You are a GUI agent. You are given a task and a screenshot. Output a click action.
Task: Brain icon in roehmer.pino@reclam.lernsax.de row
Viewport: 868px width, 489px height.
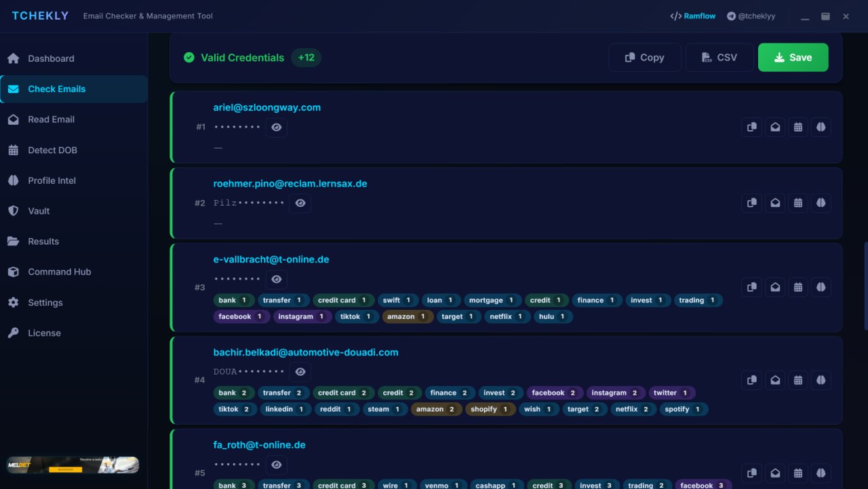(x=821, y=203)
